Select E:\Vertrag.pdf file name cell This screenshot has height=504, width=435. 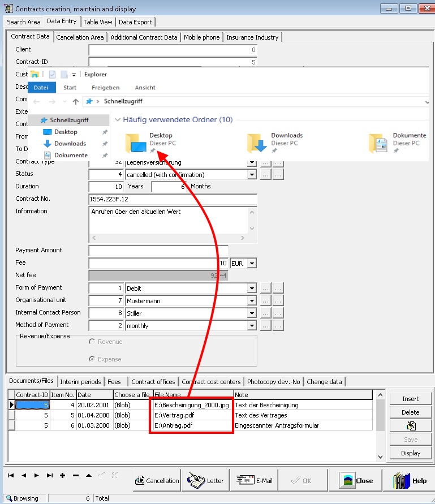tap(192, 415)
